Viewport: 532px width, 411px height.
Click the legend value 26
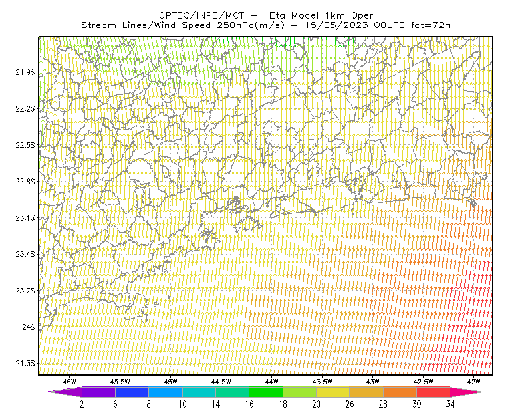pos(350,404)
